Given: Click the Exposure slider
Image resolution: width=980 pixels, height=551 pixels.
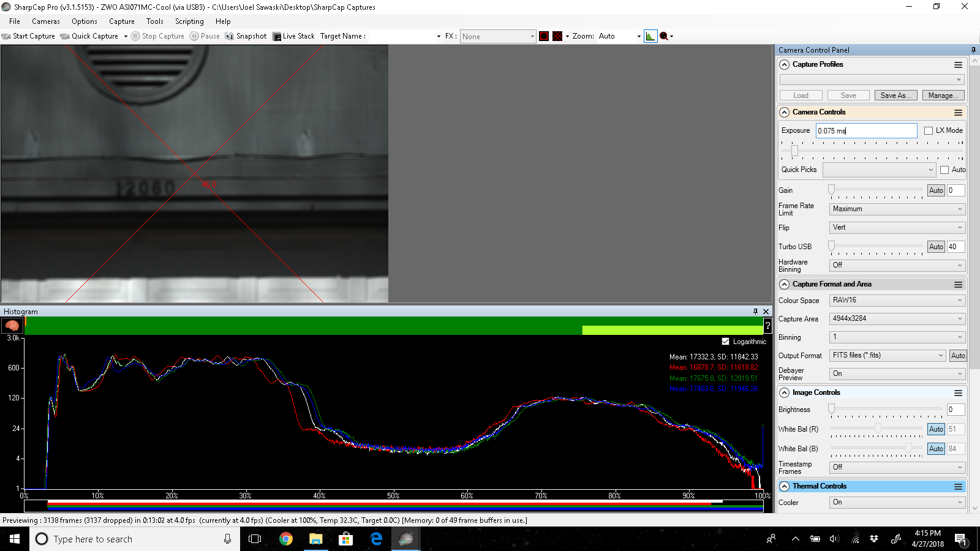Looking at the screenshot, I should click(x=872, y=150).
